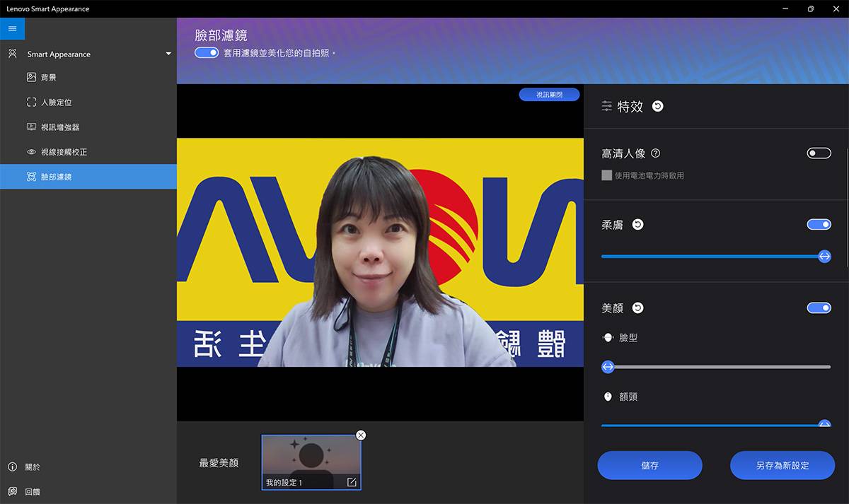Click the webcam video preview
The width and height of the screenshot is (849, 504).
tap(380, 252)
